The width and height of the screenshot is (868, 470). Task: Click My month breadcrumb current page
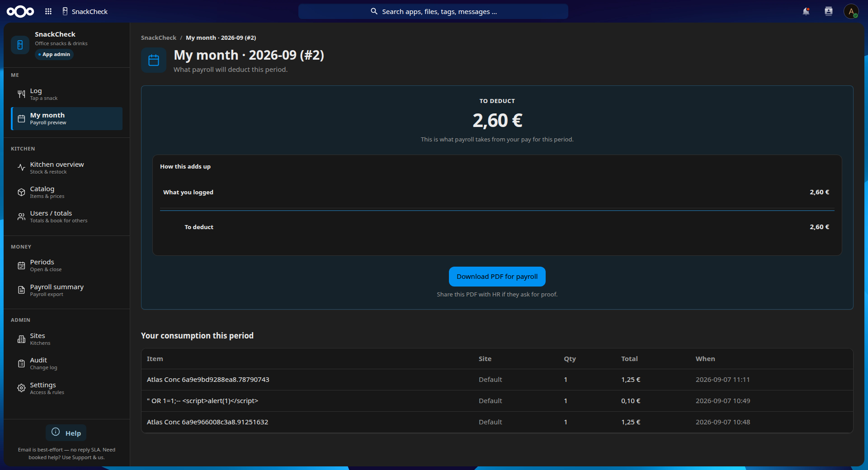tap(221, 38)
